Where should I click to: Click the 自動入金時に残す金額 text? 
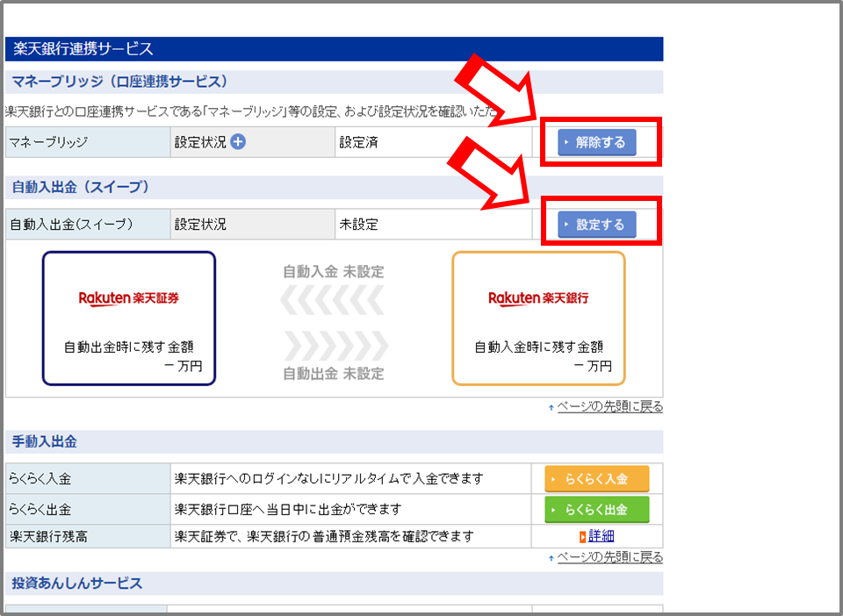[538, 347]
